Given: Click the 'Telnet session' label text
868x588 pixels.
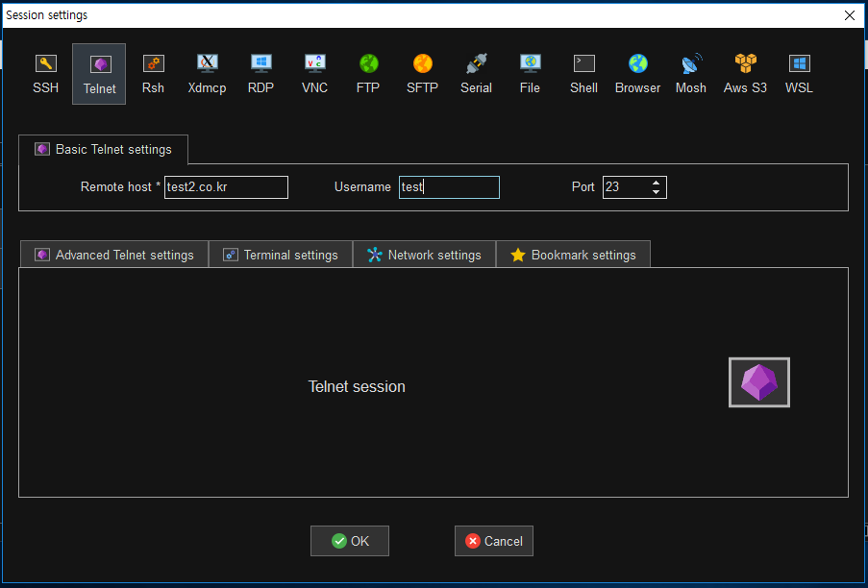Looking at the screenshot, I should click(357, 386).
